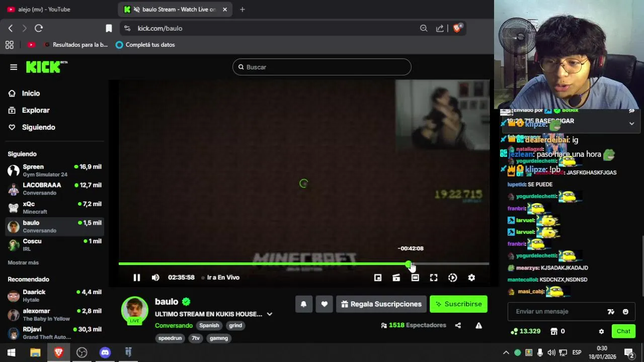Open alexomar's recommended channel
The width and height of the screenshot is (644, 362).
(54, 315)
